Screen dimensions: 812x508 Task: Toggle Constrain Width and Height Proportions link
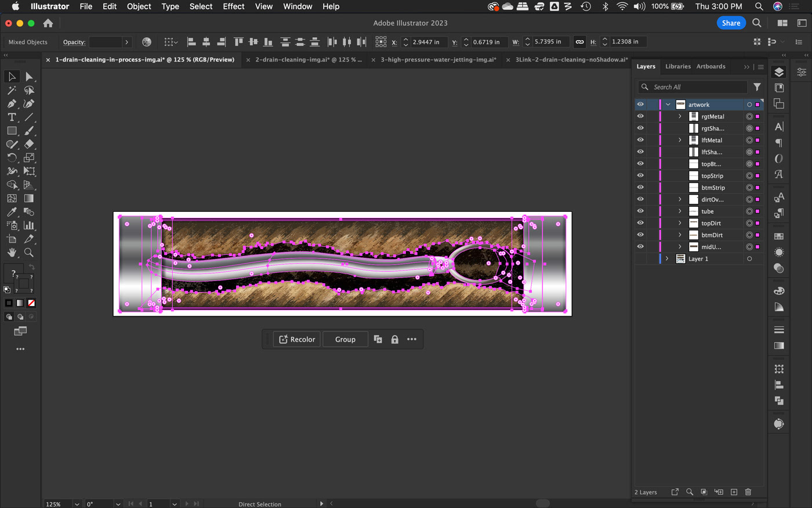pyautogui.click(x=579, y=42)
